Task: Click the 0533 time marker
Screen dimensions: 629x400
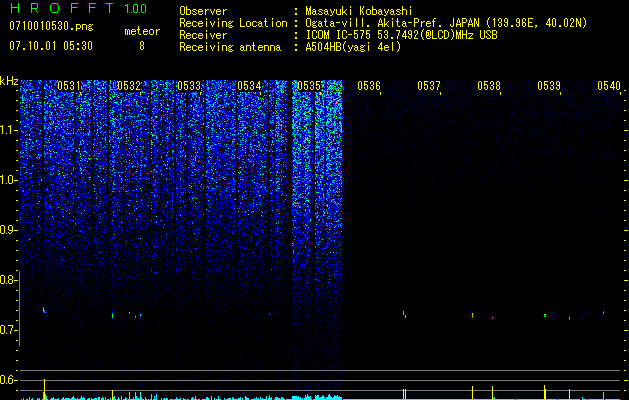Action: coord(189,86)
